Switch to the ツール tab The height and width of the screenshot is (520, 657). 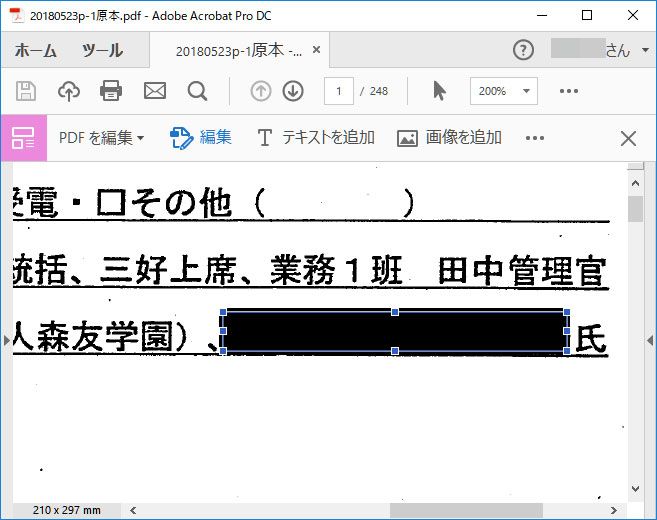(x=102, y=51)
